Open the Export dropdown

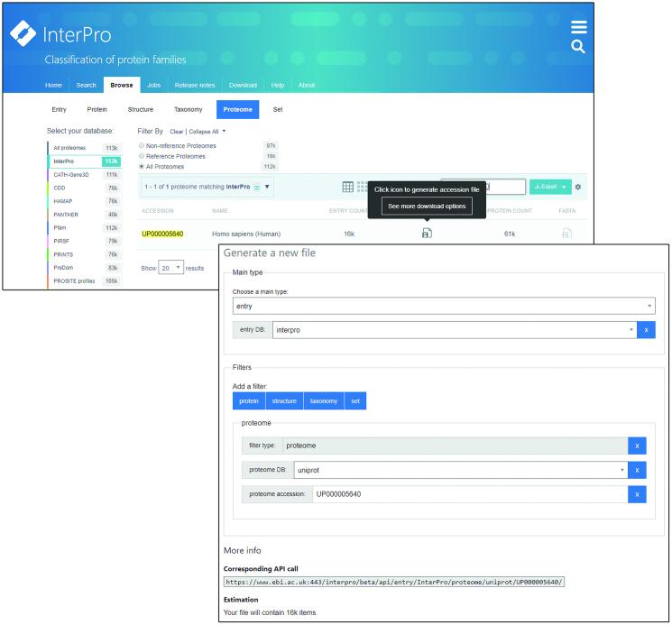[x=550, y=187]
